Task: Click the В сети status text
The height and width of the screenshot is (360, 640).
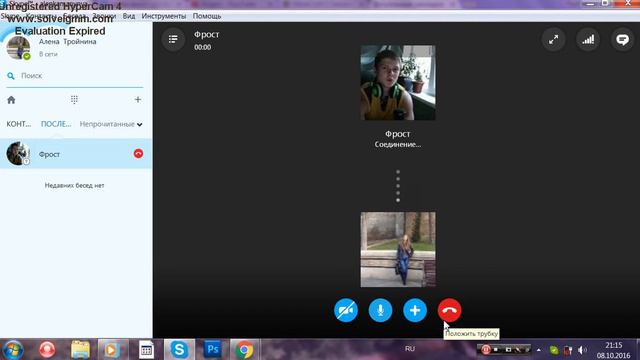Action: (48, 54)
